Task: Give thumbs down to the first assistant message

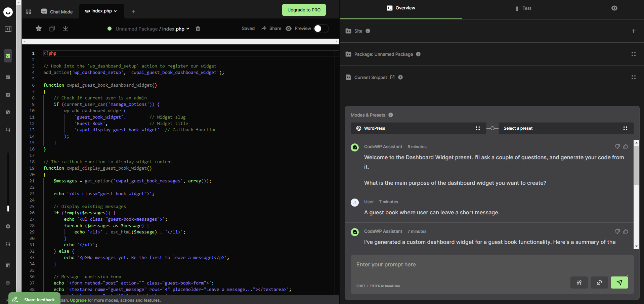Action: (x=617, y=146)
